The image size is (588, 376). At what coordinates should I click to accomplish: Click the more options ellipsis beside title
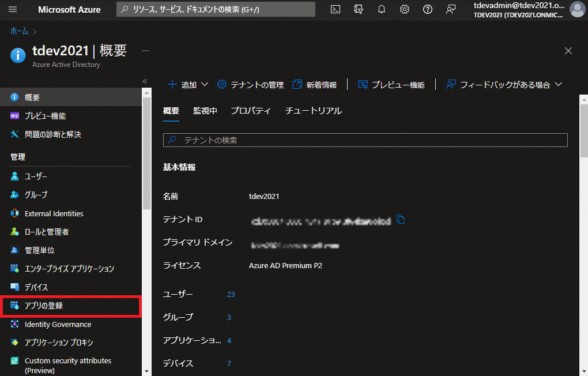pos(145,51)
